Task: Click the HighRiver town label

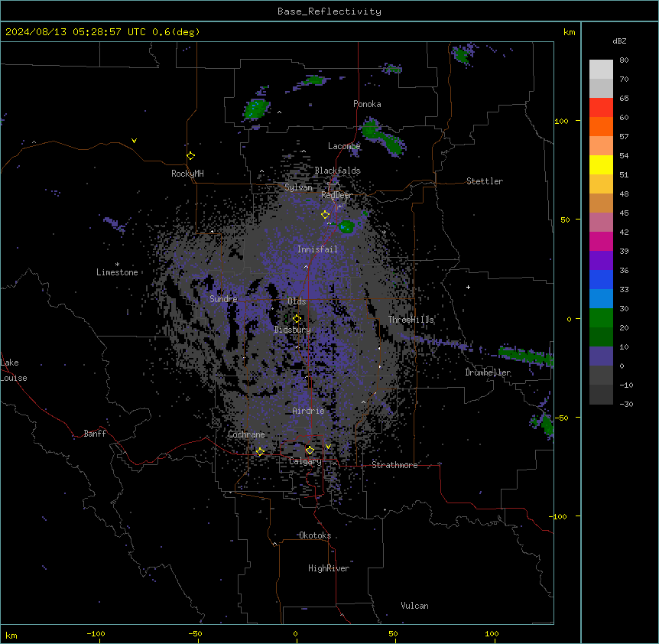Action: click(x=329, y=568)
